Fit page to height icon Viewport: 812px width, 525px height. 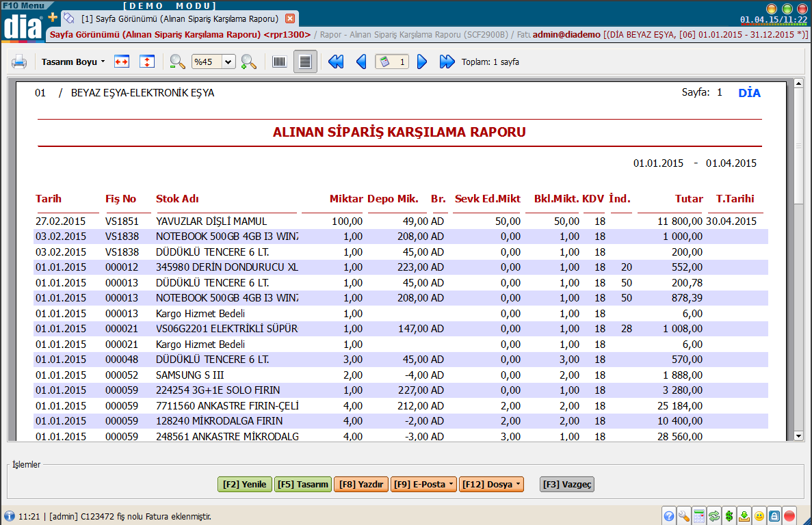147,62
